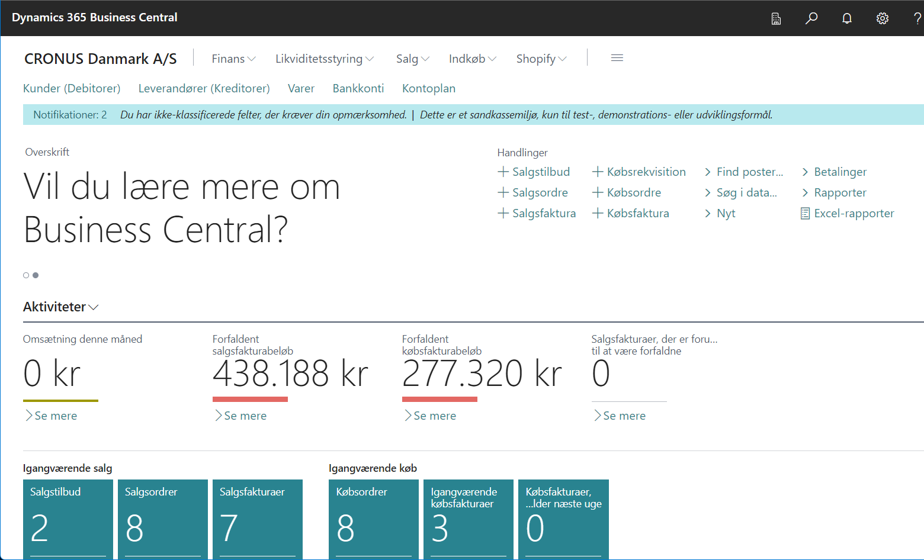This screenshot has height=560, width=924.
Task: Click the 438.188 kr overdue sales amount
Action: pyautogui.click(x=290, y=374)
